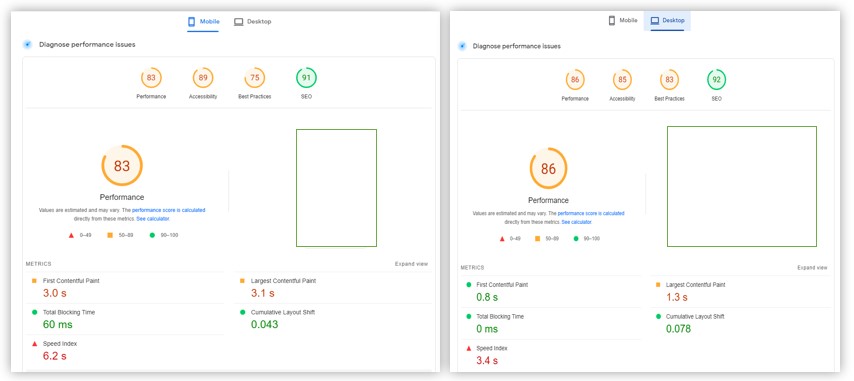Select the Mobile tab in right report

pos(623,21)
